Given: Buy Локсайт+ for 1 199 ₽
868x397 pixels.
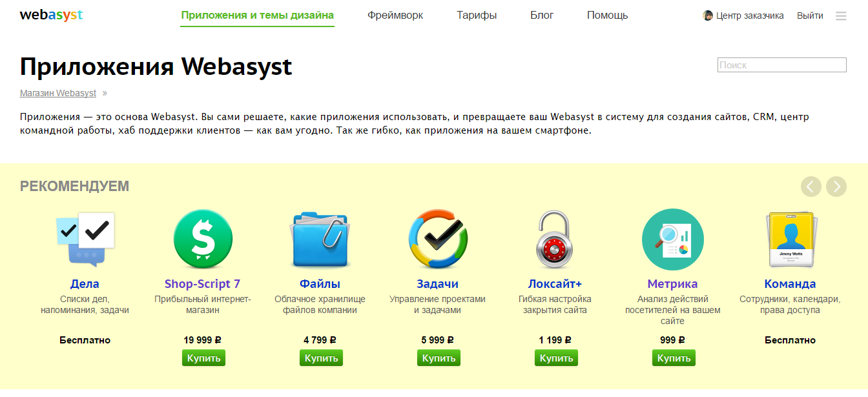Looking at the screenshot, I should [556, 358].
